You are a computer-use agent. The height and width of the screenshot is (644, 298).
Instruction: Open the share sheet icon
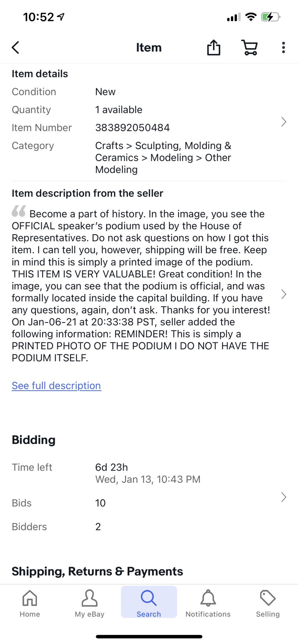213,48
